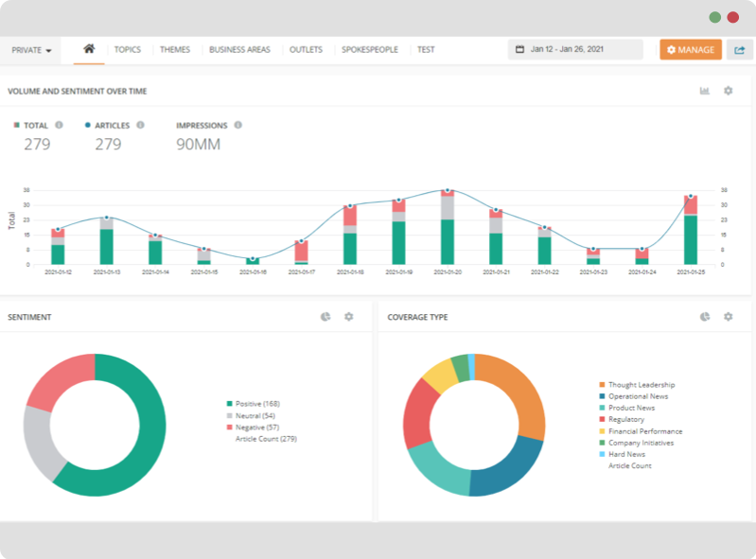Switch to the Topics tab

click(127, 50)
